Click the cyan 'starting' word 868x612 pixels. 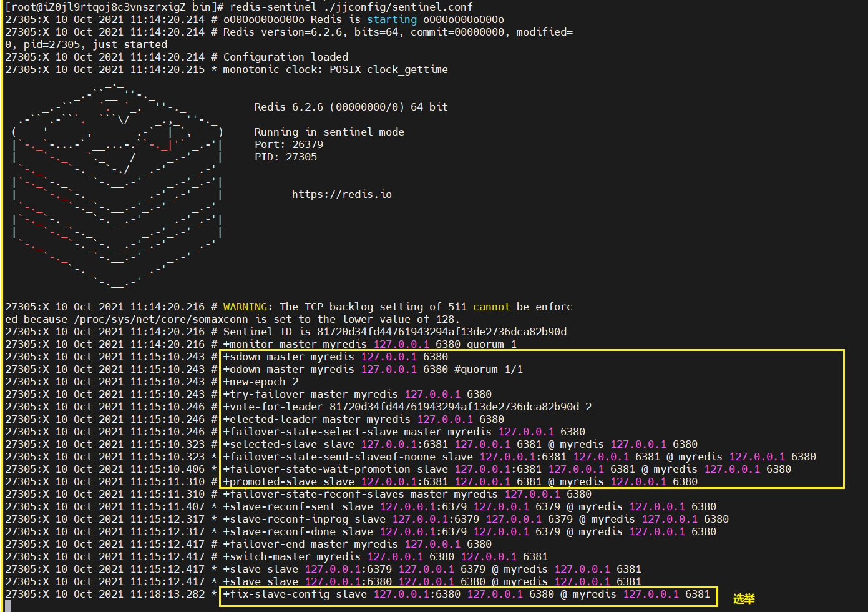coord(392,19)
